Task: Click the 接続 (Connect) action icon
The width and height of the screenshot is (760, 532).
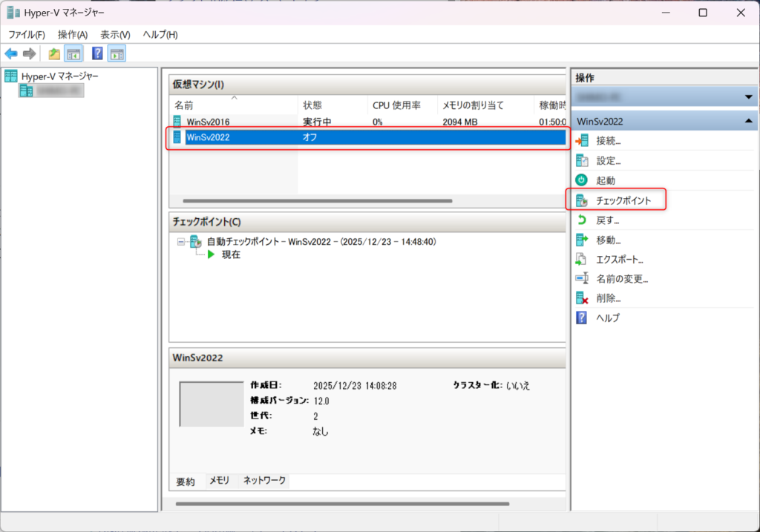Action: [x=582, y=140]
